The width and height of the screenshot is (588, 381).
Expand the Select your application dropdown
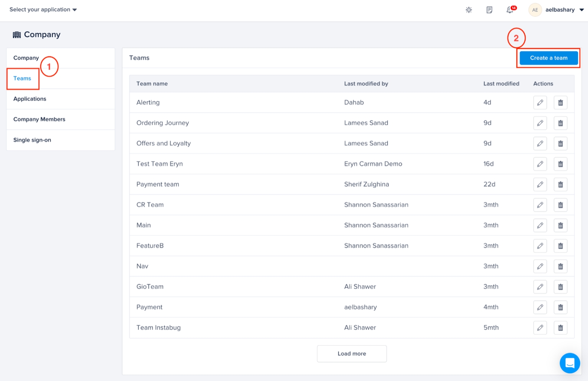tap(43, 10)
